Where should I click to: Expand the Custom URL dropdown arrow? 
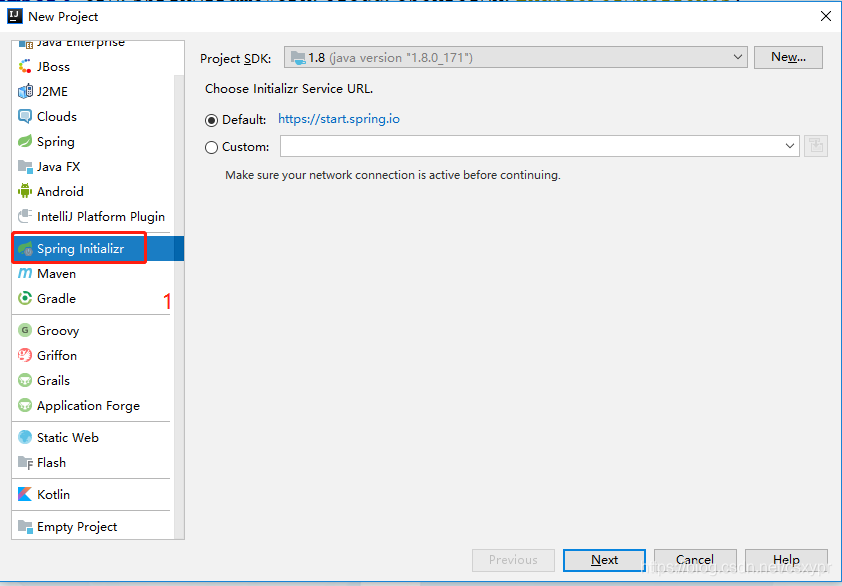click(x=790, y=146)
